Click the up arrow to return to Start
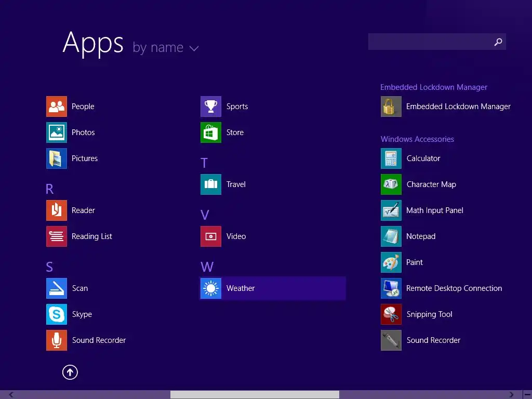The width and height of the screenshot is (532, 399). [70, 372]
